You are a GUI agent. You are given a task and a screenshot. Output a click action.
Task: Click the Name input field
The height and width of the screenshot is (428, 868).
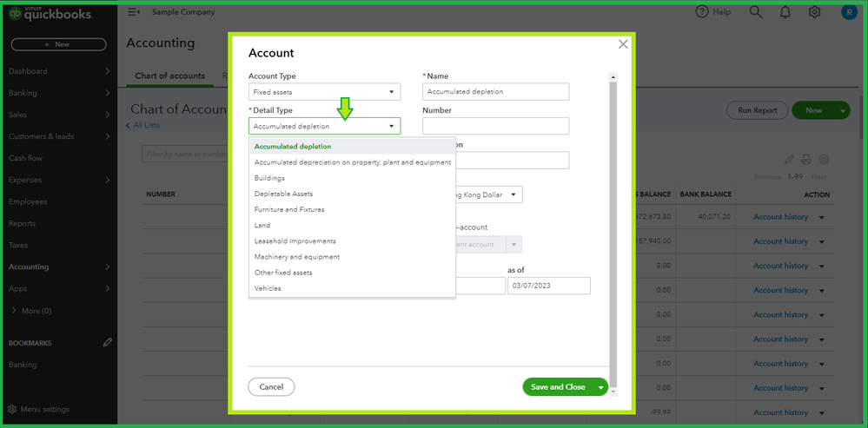(496, 92)
